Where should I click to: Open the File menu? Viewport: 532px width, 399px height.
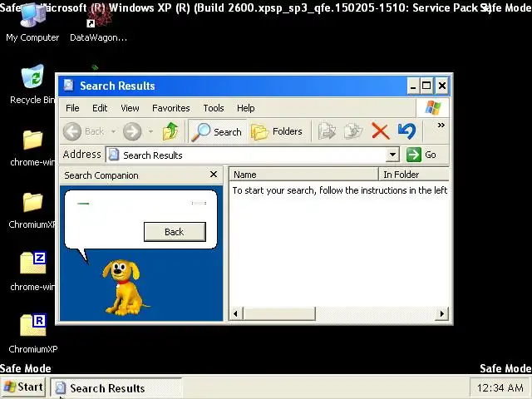72,108
